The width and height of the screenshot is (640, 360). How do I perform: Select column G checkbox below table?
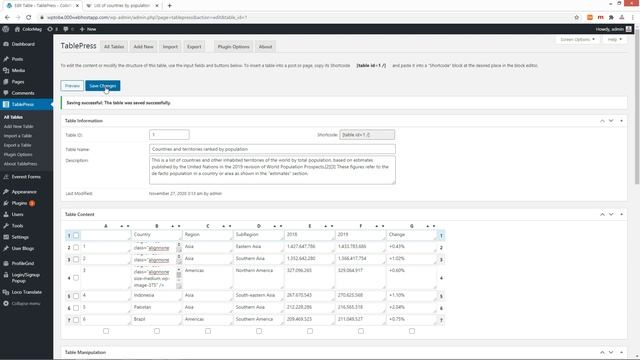pyautogui.click(x=412, y=331)
